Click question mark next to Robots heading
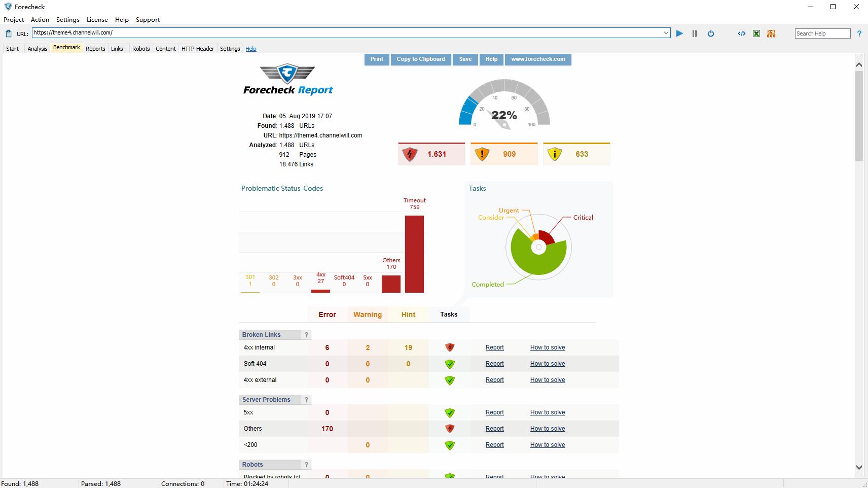 coord(306,465)
